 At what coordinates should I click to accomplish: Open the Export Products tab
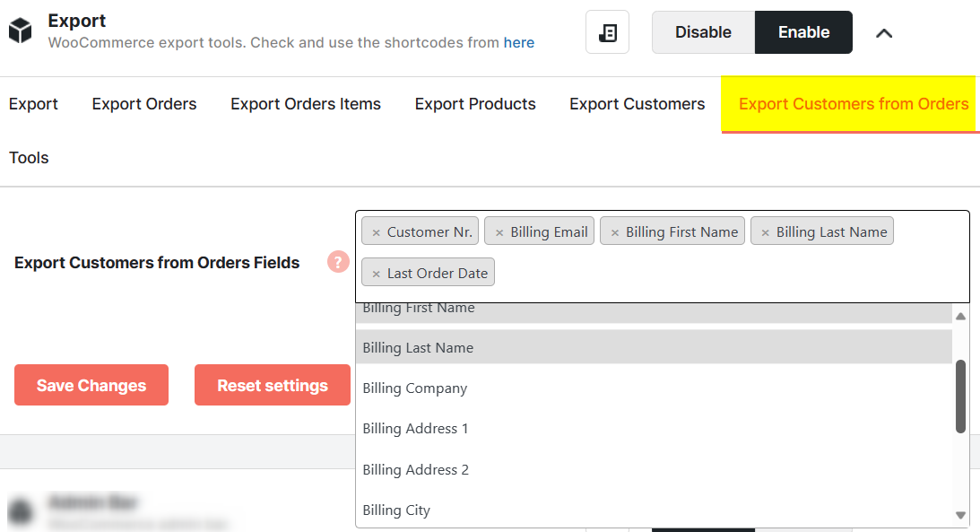(475, 104)
